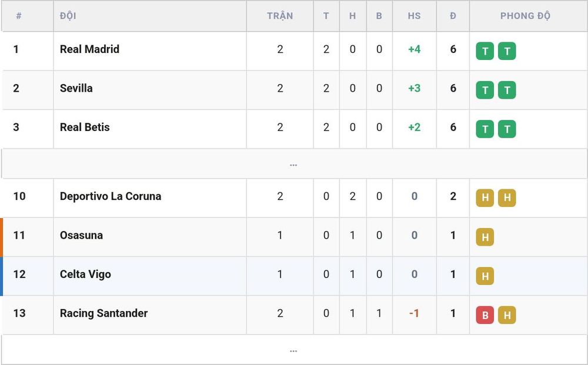Click Racing Santander's red B form badge
Viewport: 588px width, 365px height.
(x=485, y=315)
